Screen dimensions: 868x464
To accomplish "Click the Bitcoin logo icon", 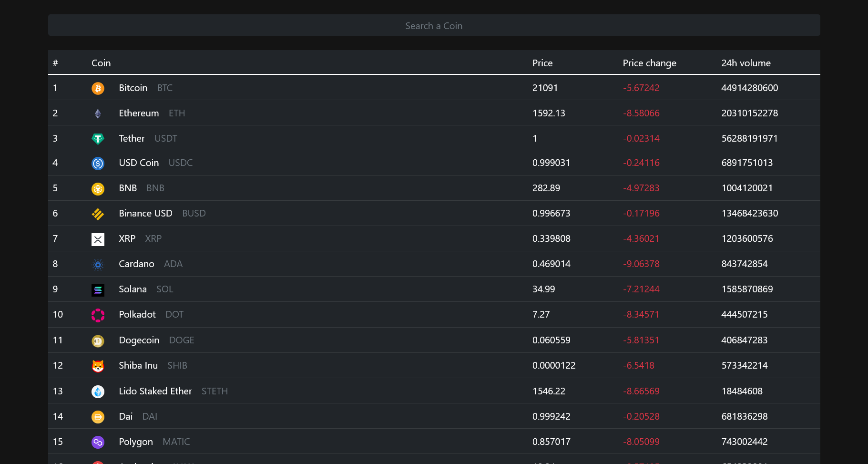I will tap(98, 88).
